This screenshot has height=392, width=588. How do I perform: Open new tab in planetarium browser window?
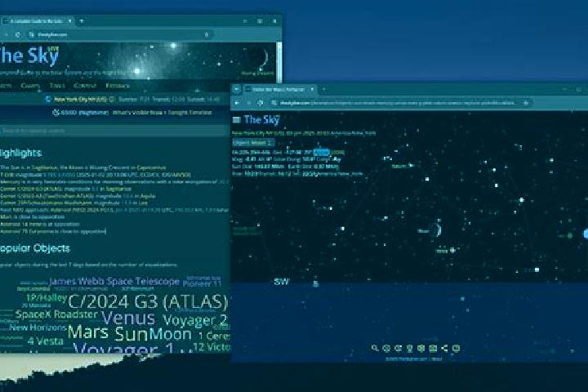(x=323, y=90)
